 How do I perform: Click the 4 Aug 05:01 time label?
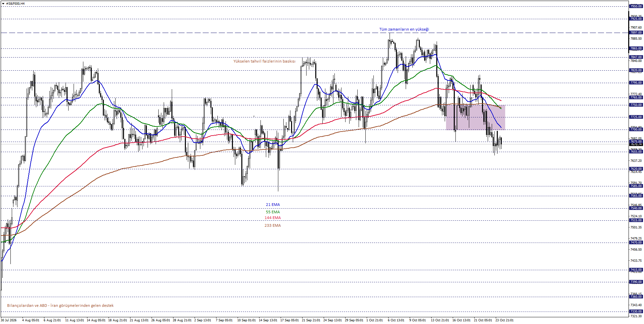31,320
